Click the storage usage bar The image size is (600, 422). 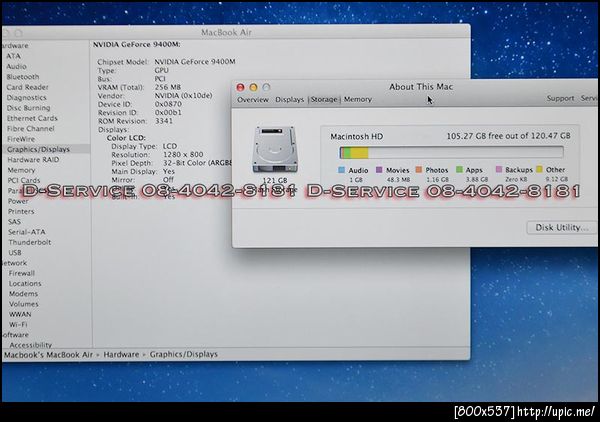[451, 152]
